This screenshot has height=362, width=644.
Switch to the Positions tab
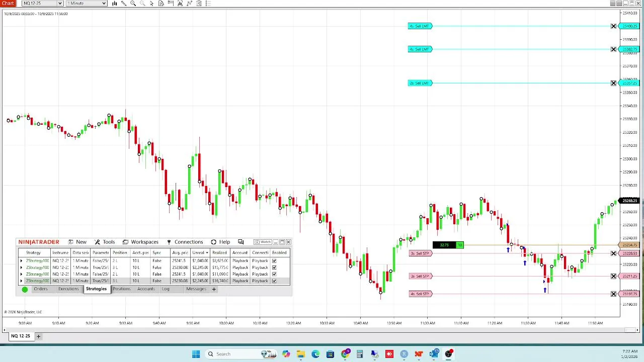tap(121, 289)
